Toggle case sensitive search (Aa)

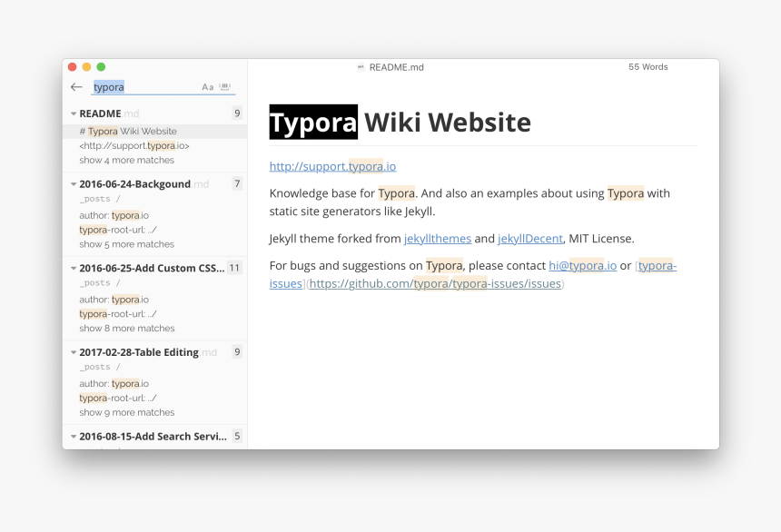208,87
